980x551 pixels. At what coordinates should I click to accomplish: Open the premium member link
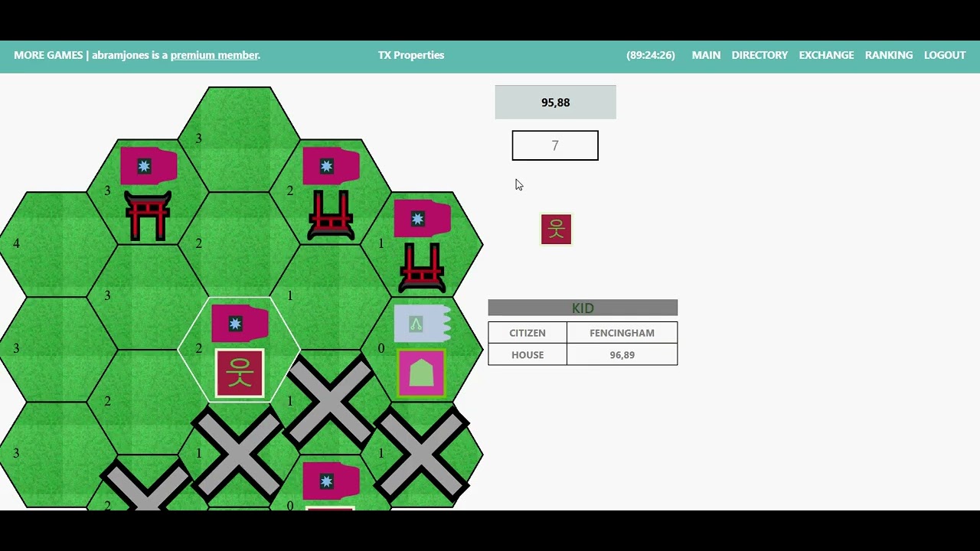(x=215, y=55)
